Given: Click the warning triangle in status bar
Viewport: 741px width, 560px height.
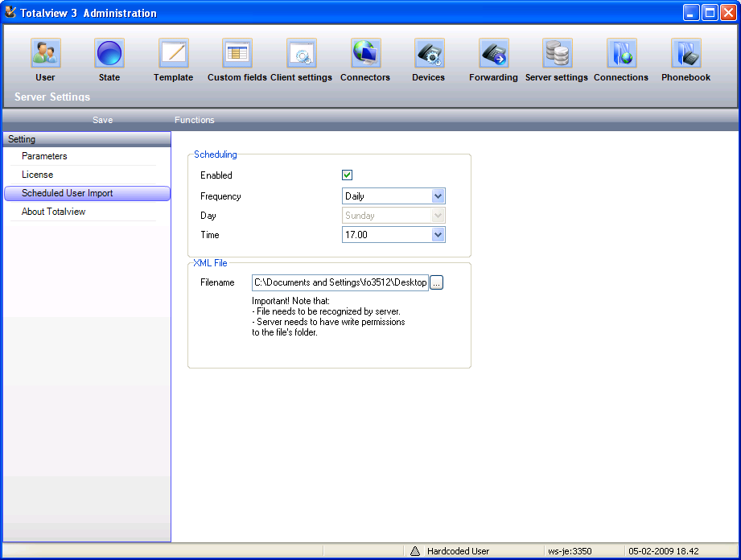Looking at the screenshot, I should point(415,551).
